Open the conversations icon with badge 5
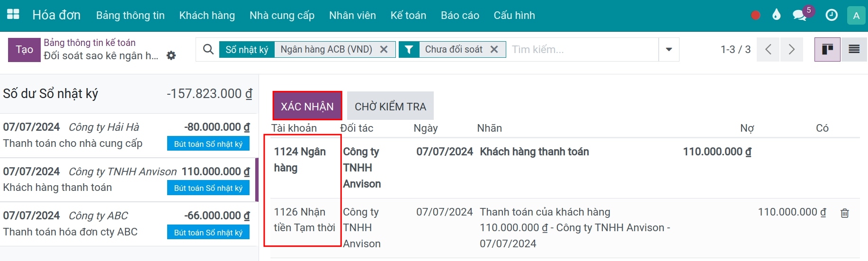 800,15
